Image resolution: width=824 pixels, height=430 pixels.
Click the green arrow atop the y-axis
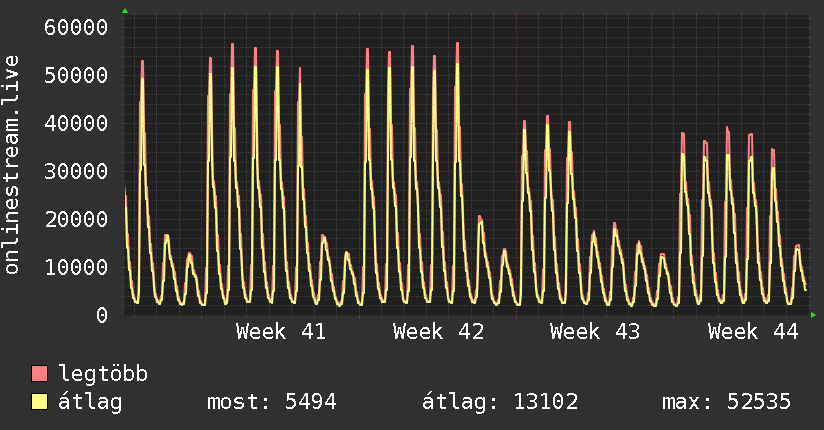[125, 11]
